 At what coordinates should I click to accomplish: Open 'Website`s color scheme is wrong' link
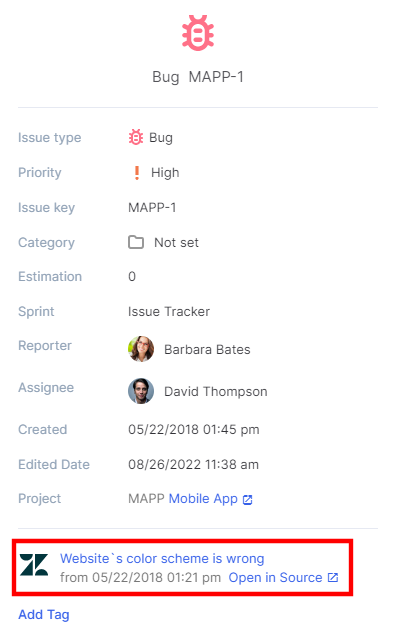(162, 558)
